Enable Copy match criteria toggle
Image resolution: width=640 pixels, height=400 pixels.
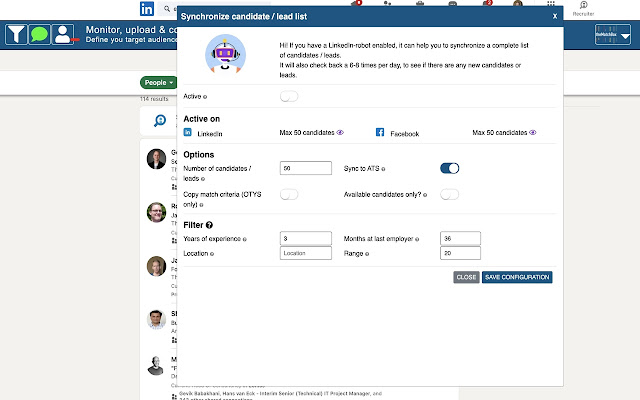tap(289, 194)
